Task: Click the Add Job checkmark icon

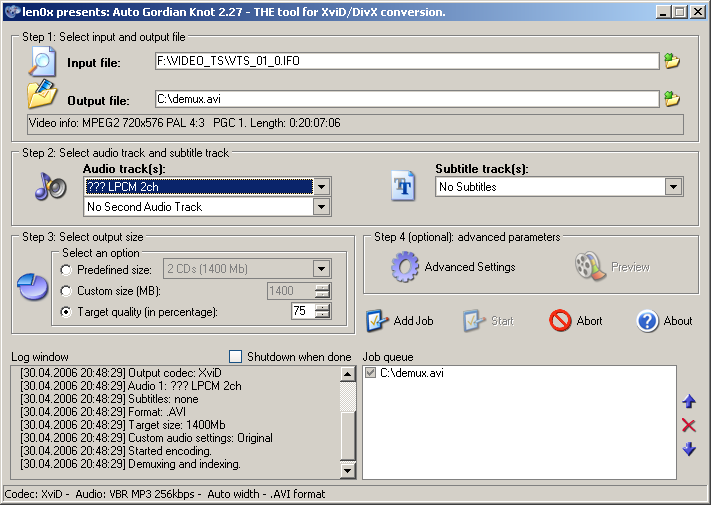Action: tap(377, 320)
